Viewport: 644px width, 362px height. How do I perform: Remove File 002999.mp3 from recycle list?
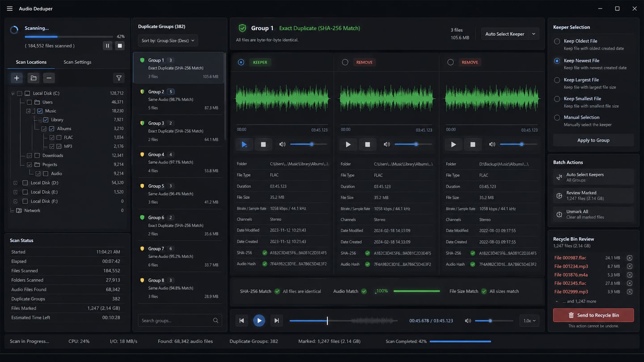point(629,292)
